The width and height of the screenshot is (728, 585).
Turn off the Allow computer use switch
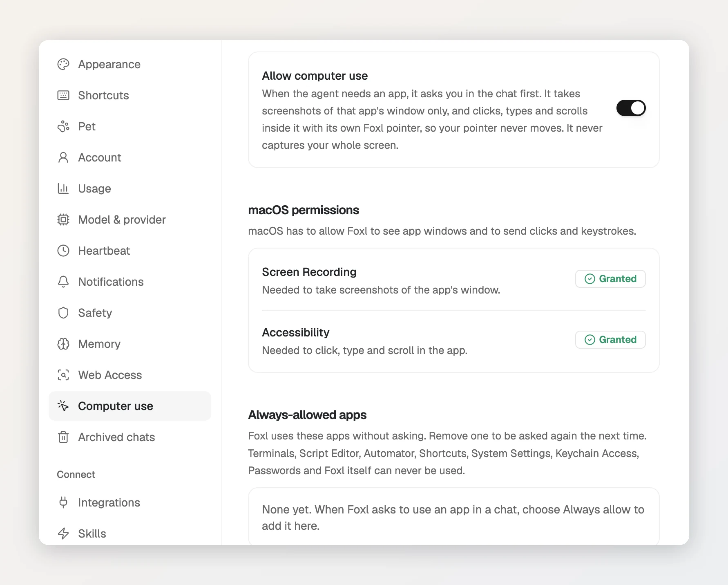[x=631, y=108]
